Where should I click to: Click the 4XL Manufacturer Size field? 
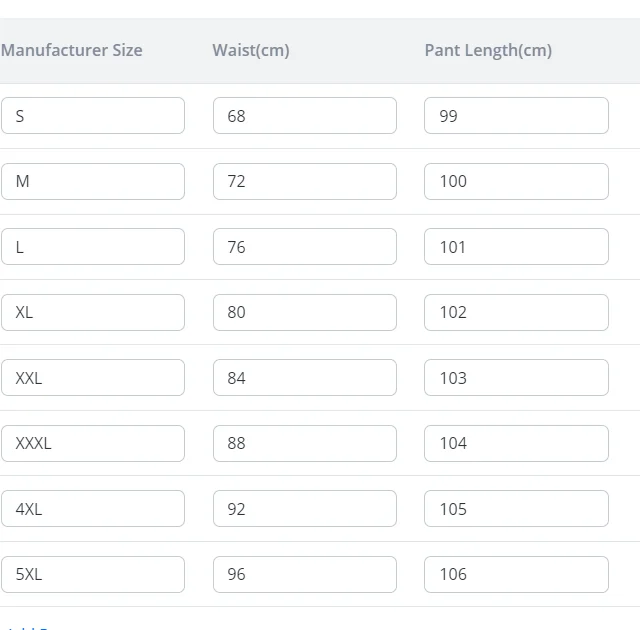(92, 509)
